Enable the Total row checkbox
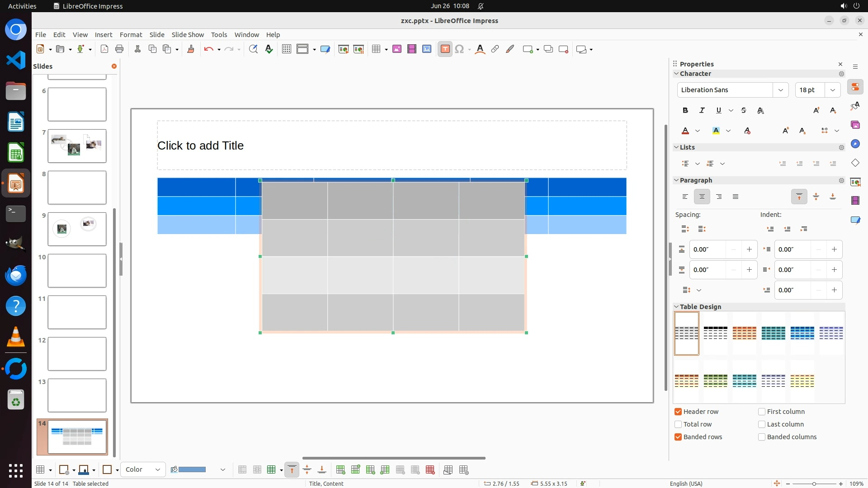This screenshot has width=868, height=488. [678, 424]
